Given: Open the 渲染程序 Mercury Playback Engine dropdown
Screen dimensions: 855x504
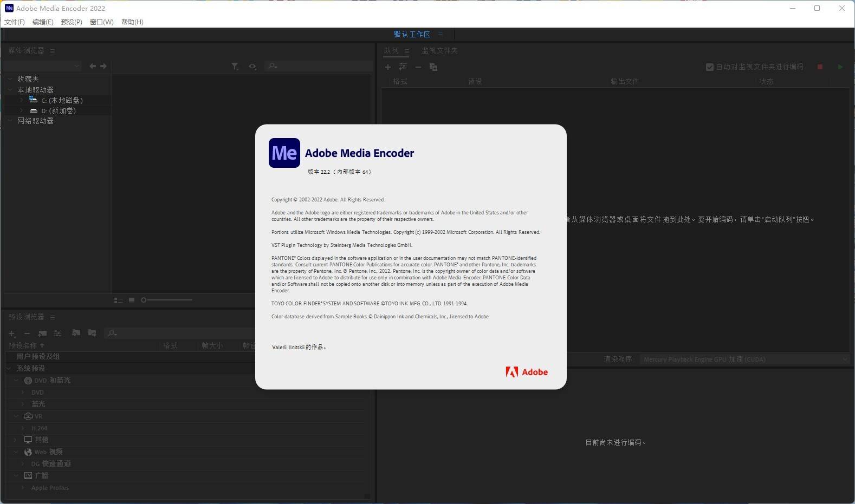Looking at the screenshot, I should coord(744,359).
